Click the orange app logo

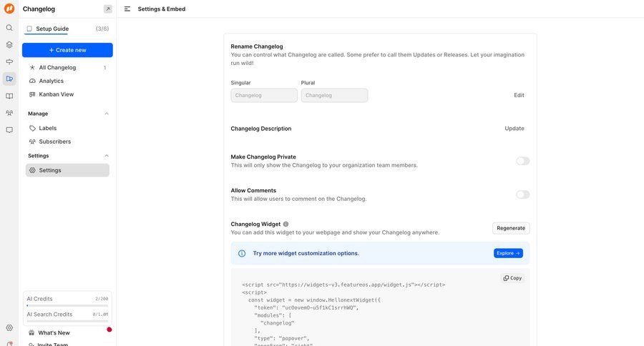point(9,8)
